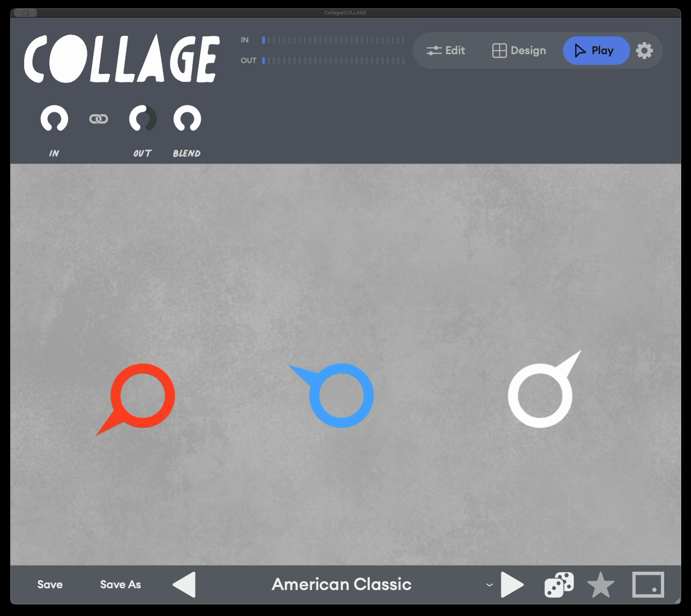Switch to Edit mode tab
The width and height of the screenshot is (691, 616).
coord(446,51)
